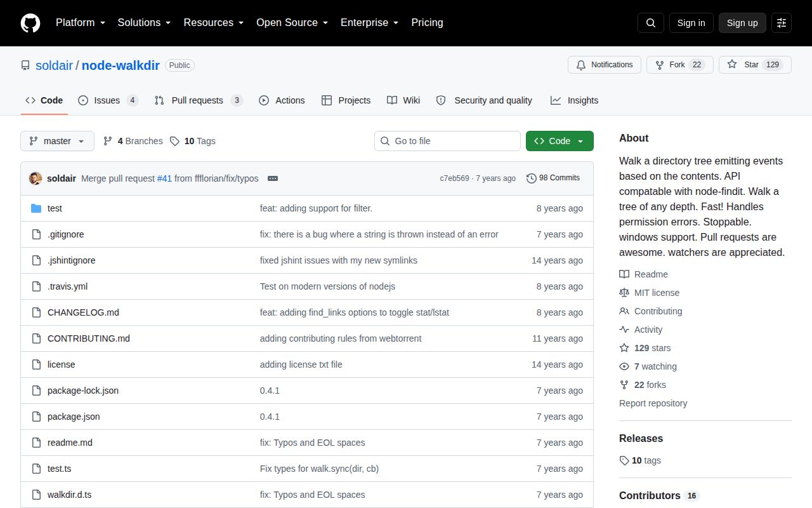Click the people icon next to Contributing
The image size is (812, 508).
pos(624,311)
